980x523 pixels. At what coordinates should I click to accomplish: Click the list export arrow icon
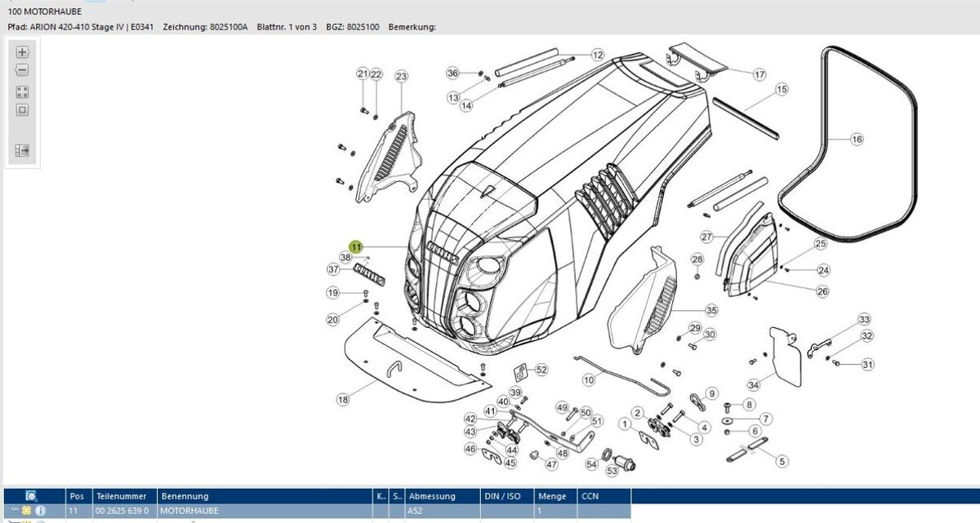click(x=23, y=150)
